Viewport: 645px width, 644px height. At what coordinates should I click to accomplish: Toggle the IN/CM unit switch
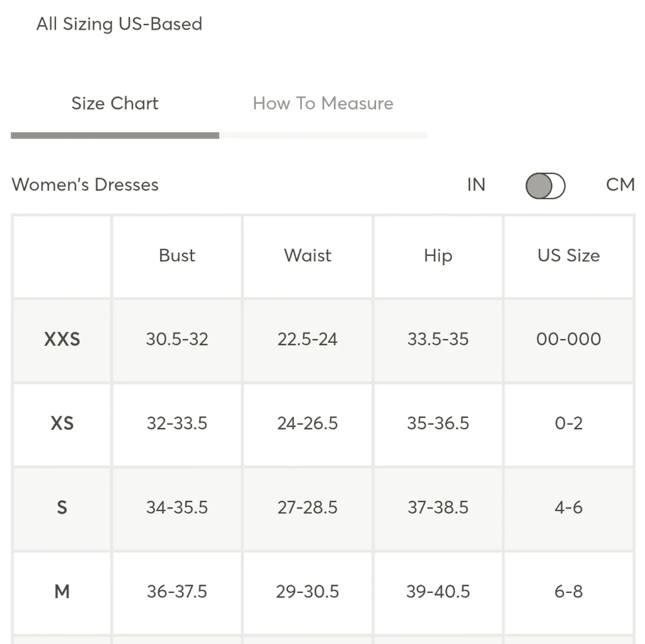point(546,186)
